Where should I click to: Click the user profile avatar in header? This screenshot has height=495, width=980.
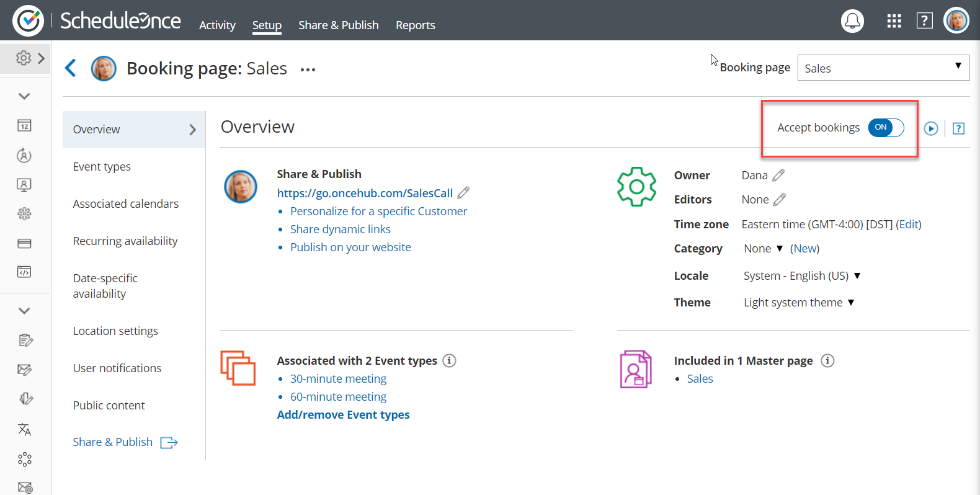tap(956, 21)
